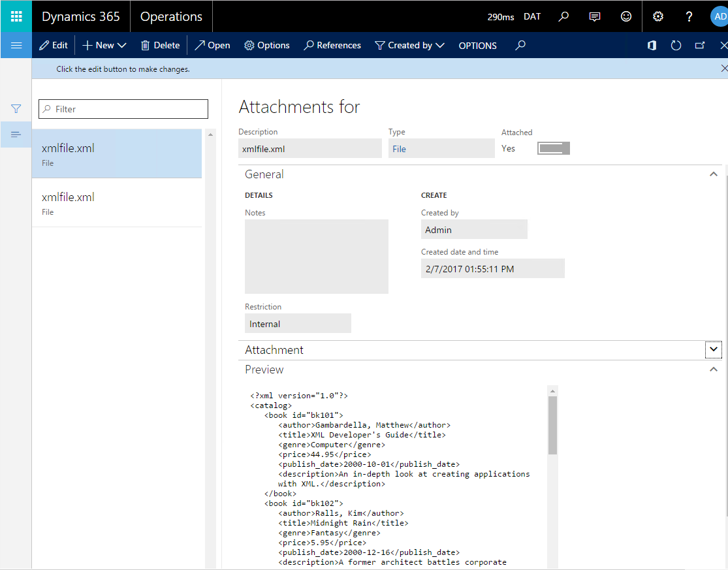Open the settings gear icon

click(658, 16)
